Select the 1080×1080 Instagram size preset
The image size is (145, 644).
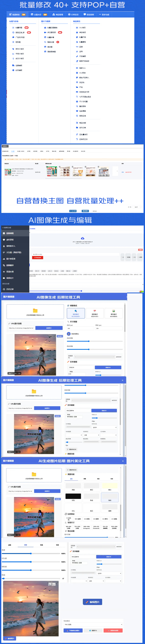pyautogui.click(x=87, y=527)
